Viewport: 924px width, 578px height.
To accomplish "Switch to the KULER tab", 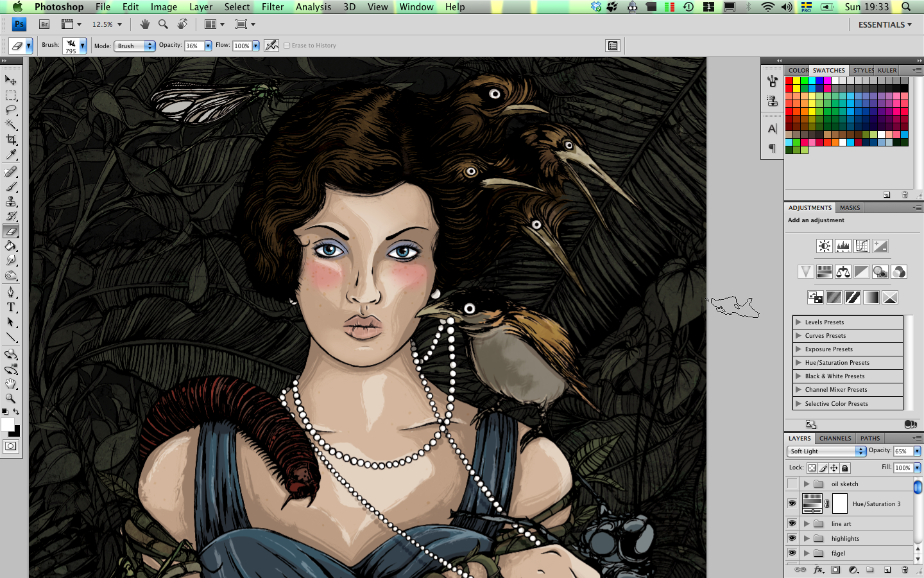I will [887, 70].
